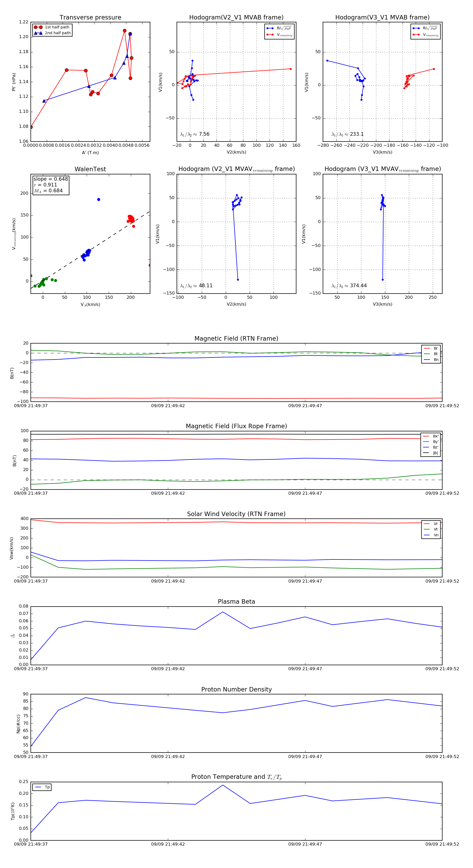Select the "Magnetic Field (Flux Rope Frame)" title
The image size is (473, 868).
point(236,426)
